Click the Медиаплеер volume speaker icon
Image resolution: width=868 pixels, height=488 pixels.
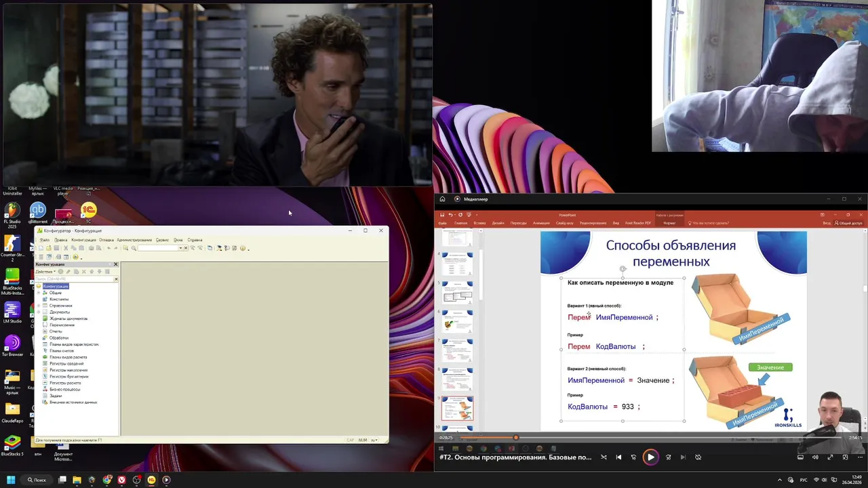point(815,457)
